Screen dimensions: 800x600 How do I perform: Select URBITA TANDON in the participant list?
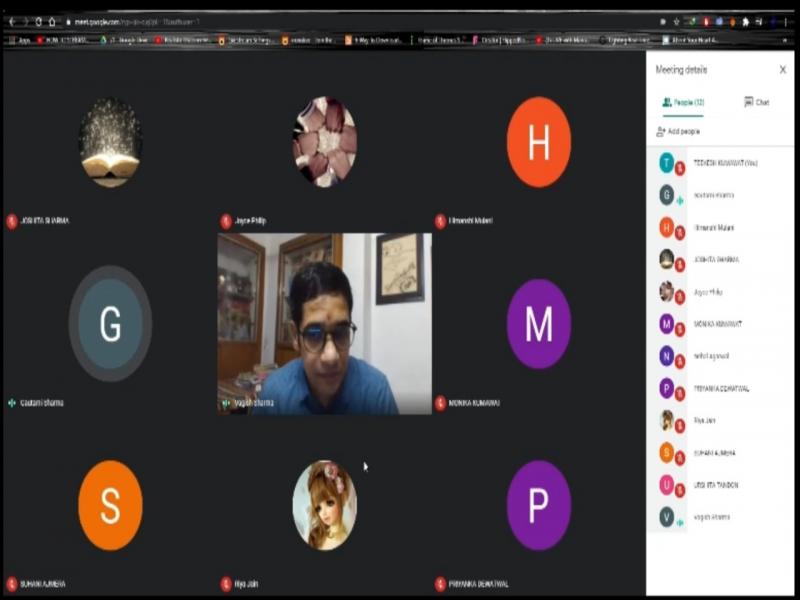[x=716, y=485]
